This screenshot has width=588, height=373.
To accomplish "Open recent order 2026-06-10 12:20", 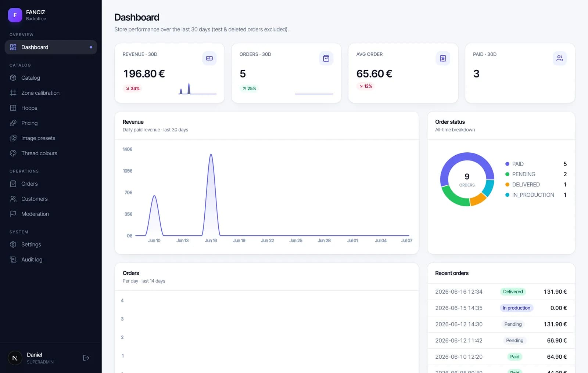I will click(x=501, y=356).
